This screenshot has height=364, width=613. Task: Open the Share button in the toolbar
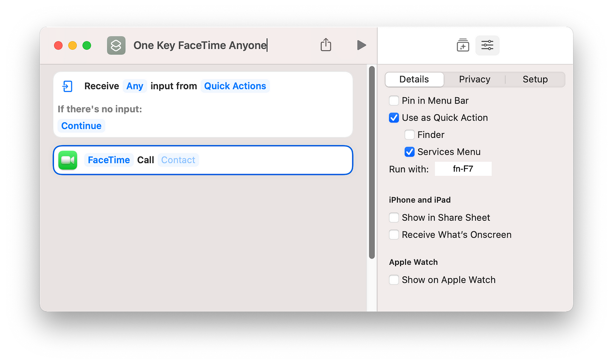click(x=326, y=45)
